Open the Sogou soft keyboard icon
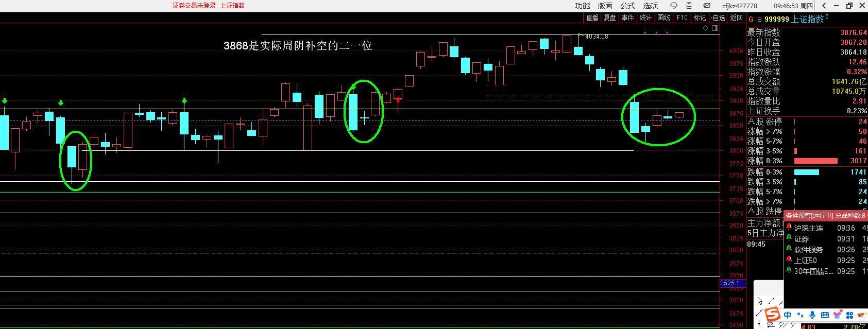Image resolution: width=868 pixels, height=329 pixels. (x=825, y=315)
